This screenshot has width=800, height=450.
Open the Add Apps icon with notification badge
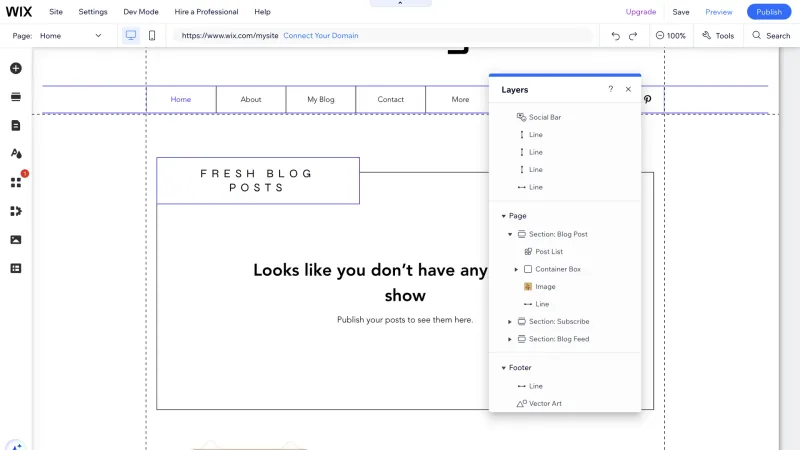pos(16,183)
